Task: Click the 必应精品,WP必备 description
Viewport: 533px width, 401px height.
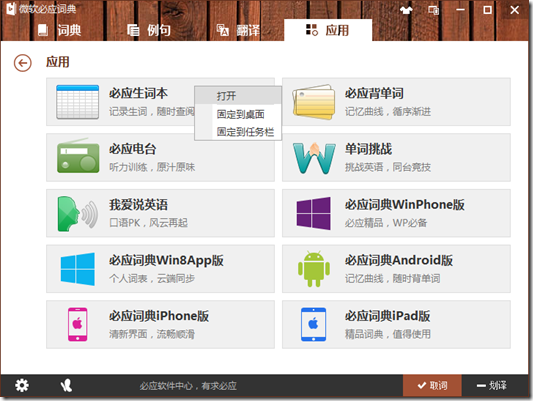Action: click(386, 223)
